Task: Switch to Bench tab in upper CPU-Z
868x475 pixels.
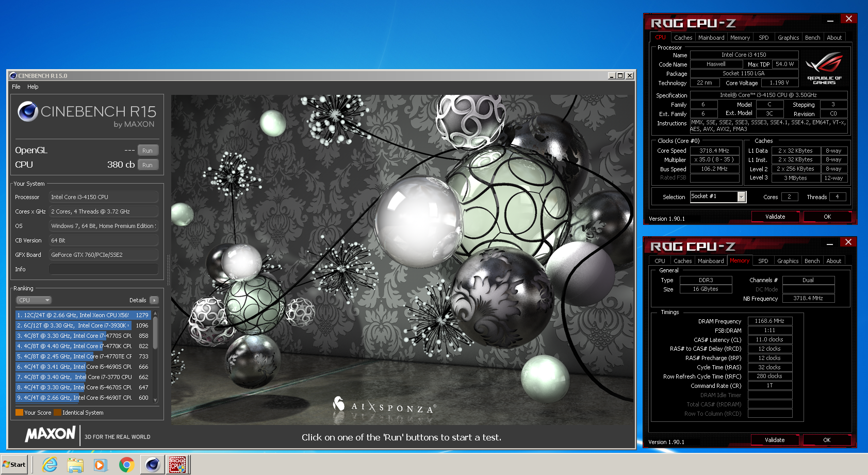Action: [813, 38]
